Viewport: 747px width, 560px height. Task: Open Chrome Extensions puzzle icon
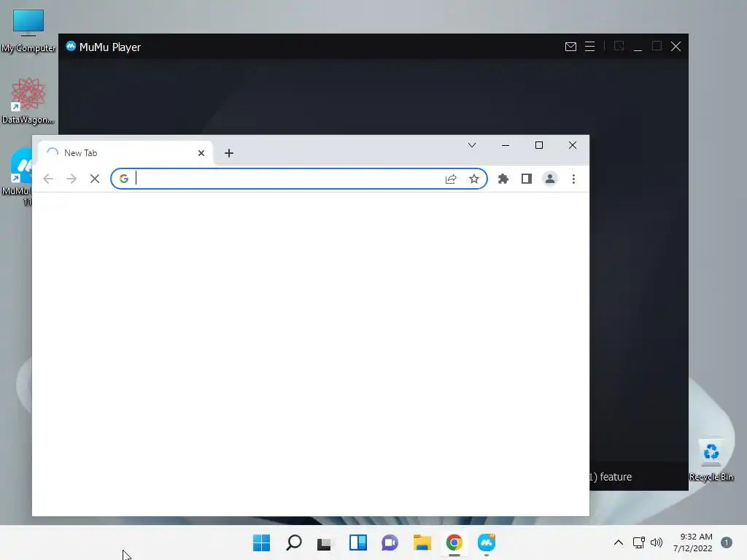[x=503, y=179]
